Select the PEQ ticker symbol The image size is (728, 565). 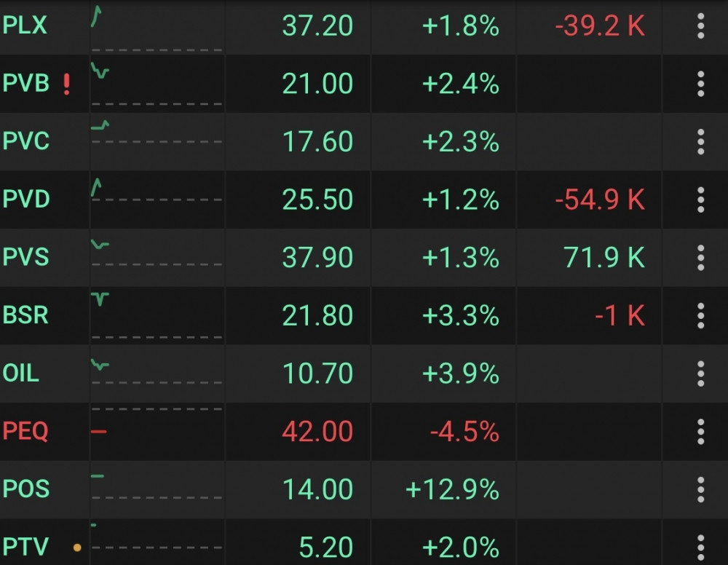pos(25,431)
